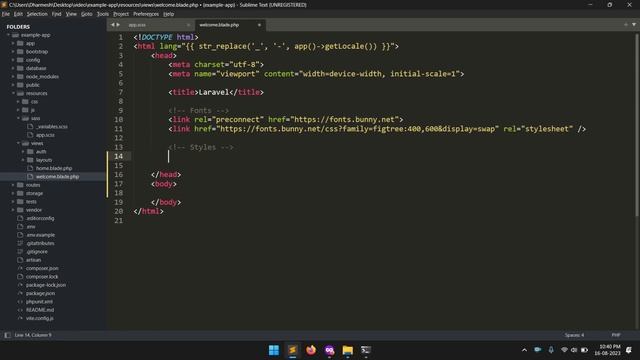Expand the bootstrap folder
Viewport: 640px width, 360px height.
click(13, 51)
